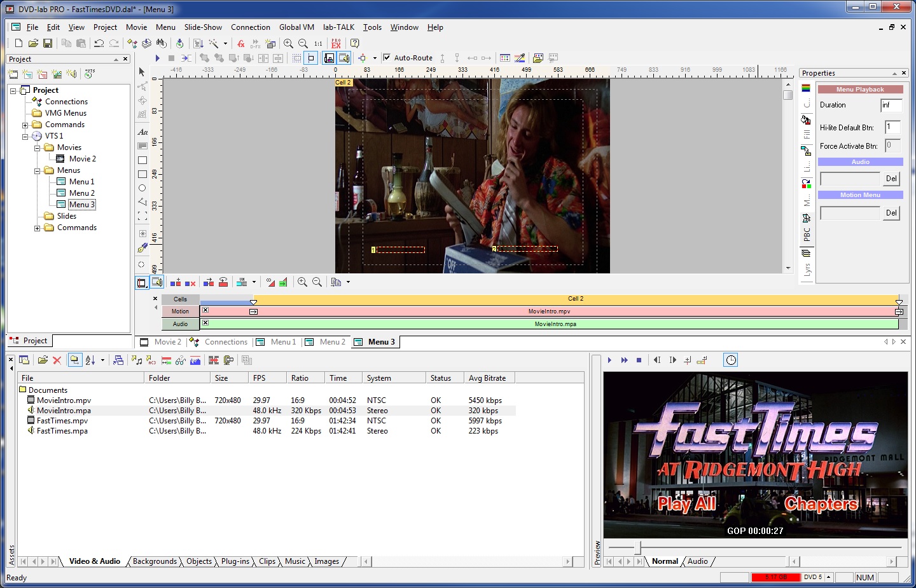Click the PRO EX toolbar icon
Viewport: 916px width, 588px height.
(336, 43)
